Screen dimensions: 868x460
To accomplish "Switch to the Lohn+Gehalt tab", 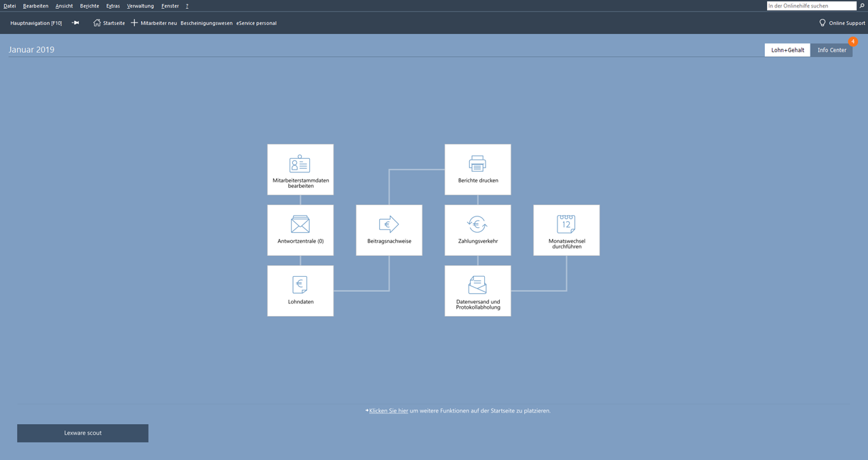I will coord(787,50).
